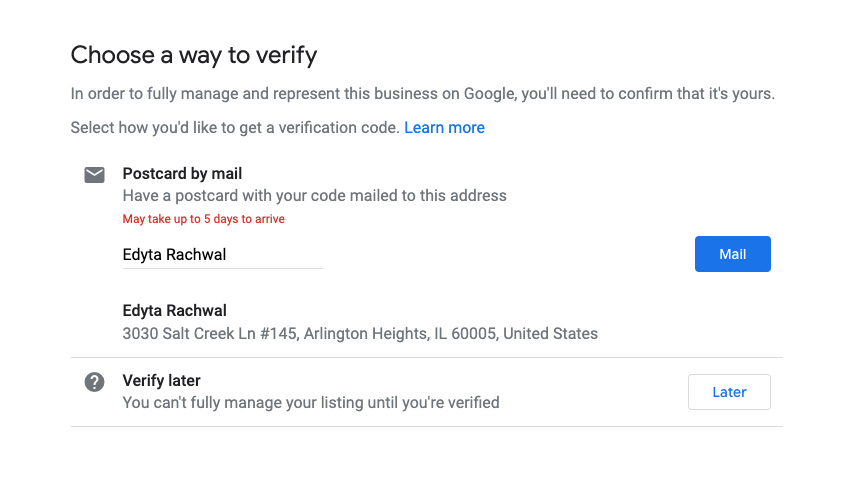Viewport: 848px width, 494px height.
Task: Choose the Later button
Action: 729,392
